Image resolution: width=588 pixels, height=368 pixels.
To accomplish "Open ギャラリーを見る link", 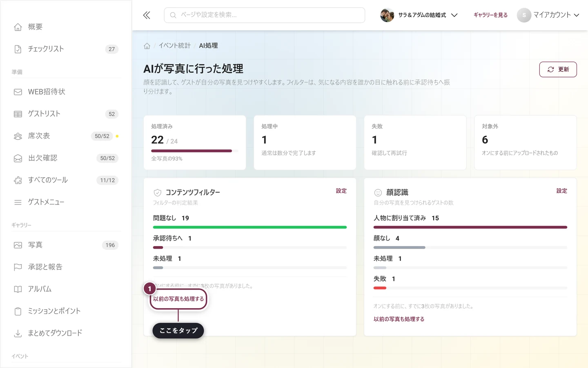I will coord(490,15).
